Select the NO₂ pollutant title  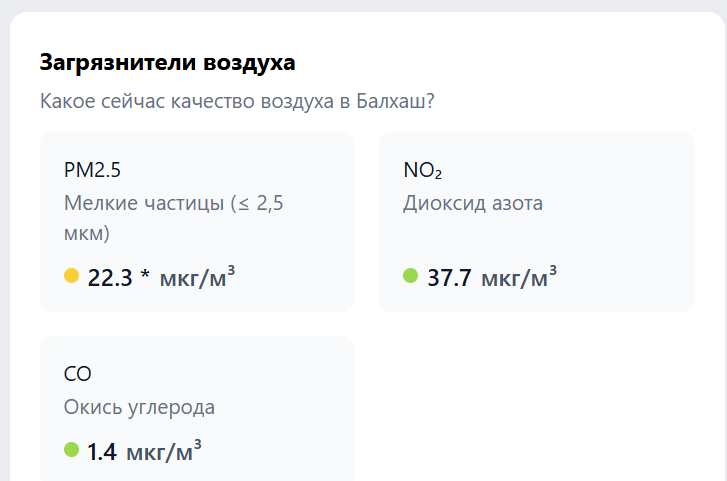(x=423, y=170)
